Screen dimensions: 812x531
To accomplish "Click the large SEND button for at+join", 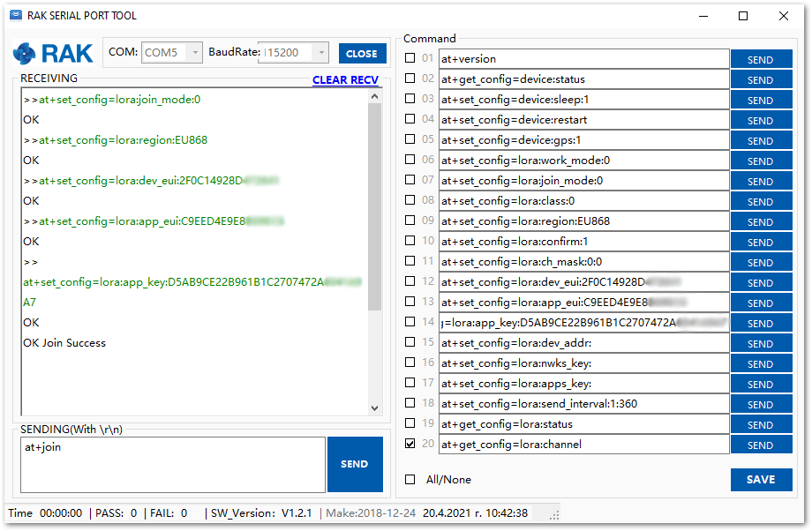I will pyautogui.click(x=355, y=464).
